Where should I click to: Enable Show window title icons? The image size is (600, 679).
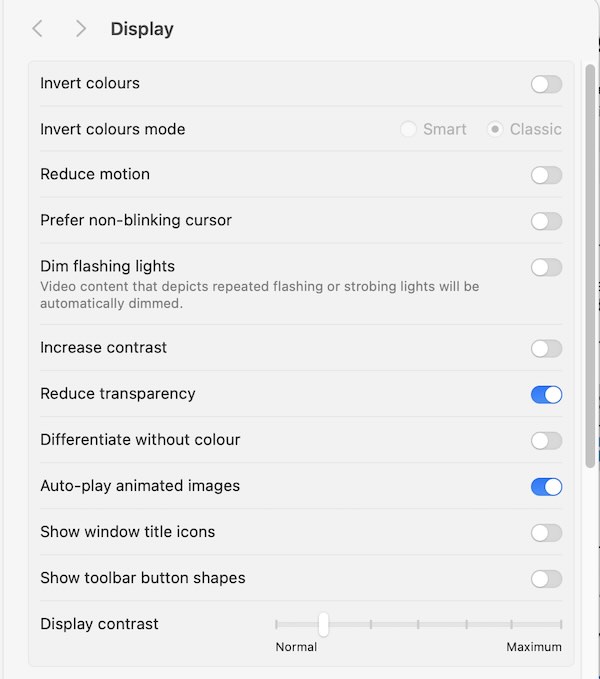(x=546, y=533)
